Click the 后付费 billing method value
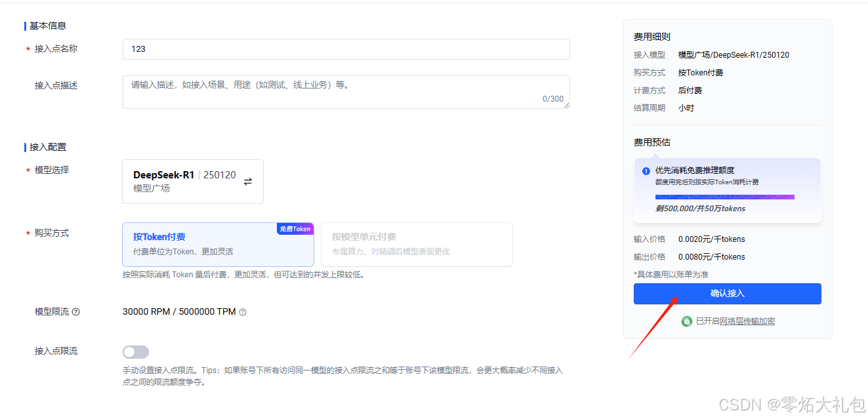 (690, 90)
